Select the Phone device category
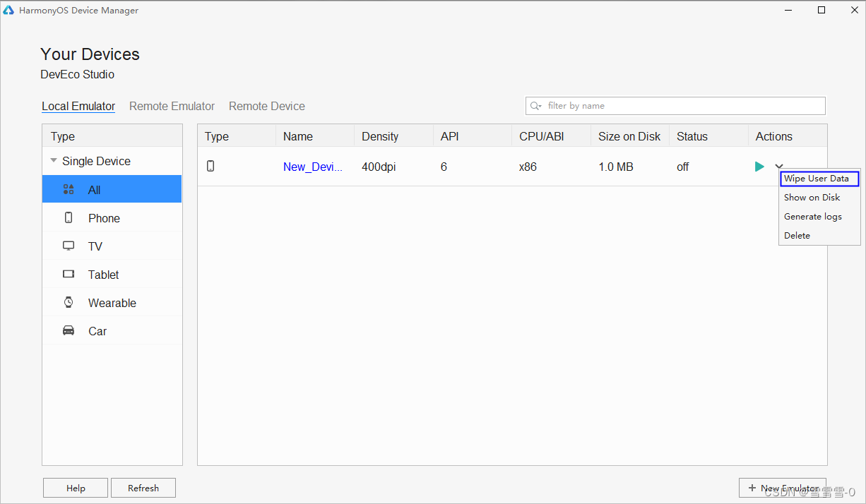866x504 pixels. coord(112,217)
